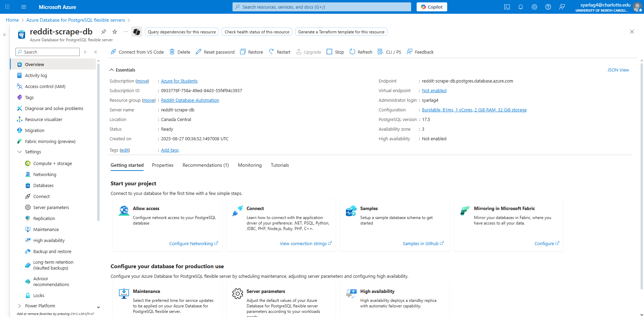Click Check health status of this resource

(257, 32)
